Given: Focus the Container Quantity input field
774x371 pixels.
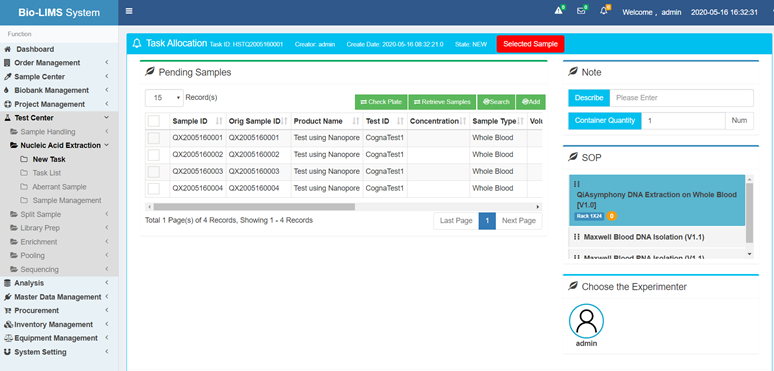Looking at the screenshot, I should [683, 120].
